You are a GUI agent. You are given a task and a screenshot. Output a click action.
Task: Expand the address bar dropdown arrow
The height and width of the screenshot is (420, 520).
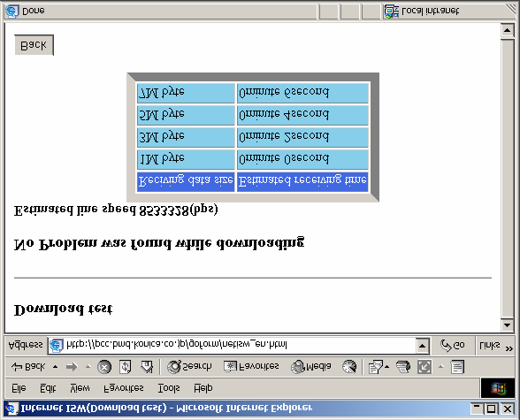[422, 346]
